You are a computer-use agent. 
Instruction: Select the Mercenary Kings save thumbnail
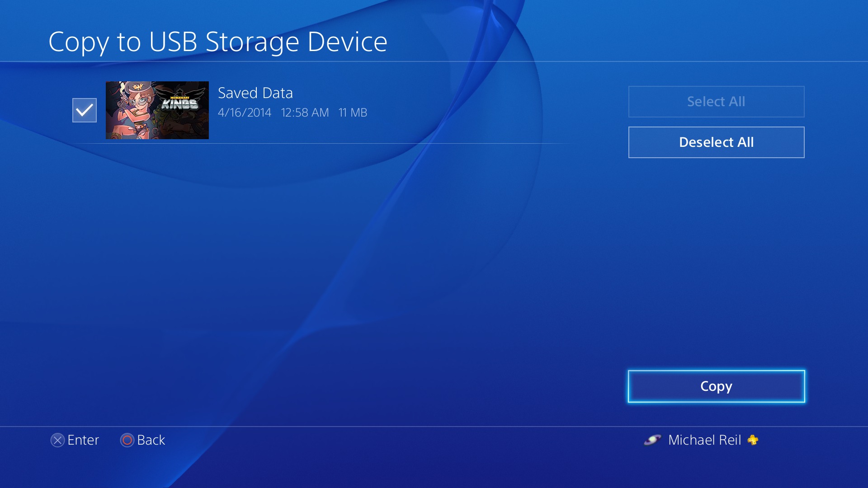point(157,110)
